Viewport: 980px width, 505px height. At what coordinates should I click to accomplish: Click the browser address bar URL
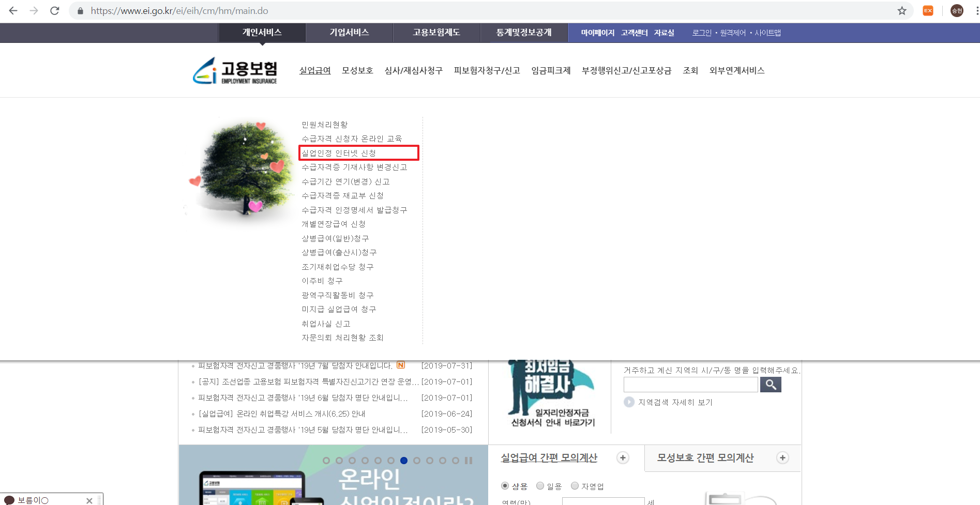(x=179, y=11)
